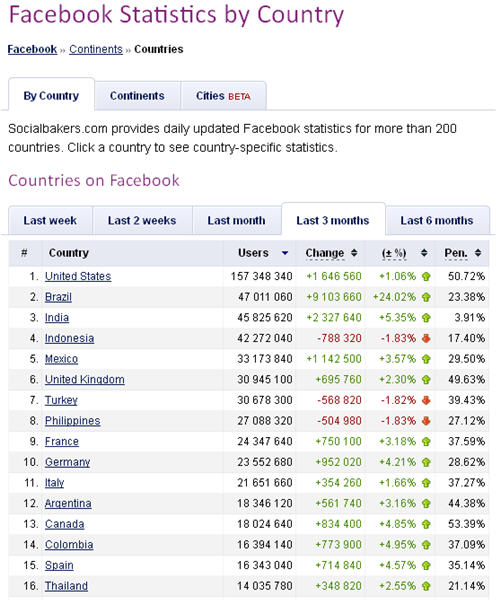Click the green up arrow in Canada row

tap(426, 524)
